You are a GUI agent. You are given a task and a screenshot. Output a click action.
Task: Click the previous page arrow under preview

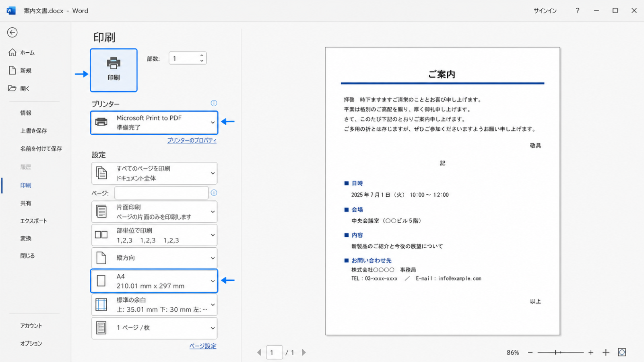pyautogui.click(x=259, y=352)
